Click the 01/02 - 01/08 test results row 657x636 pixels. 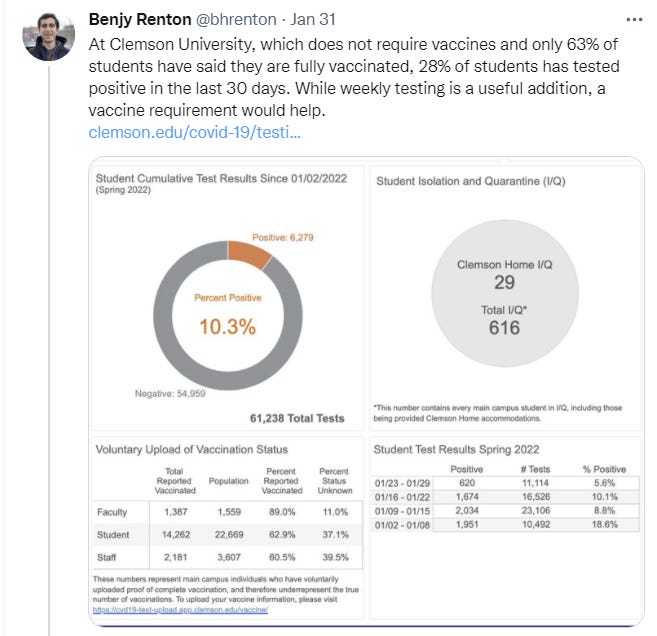506,526
